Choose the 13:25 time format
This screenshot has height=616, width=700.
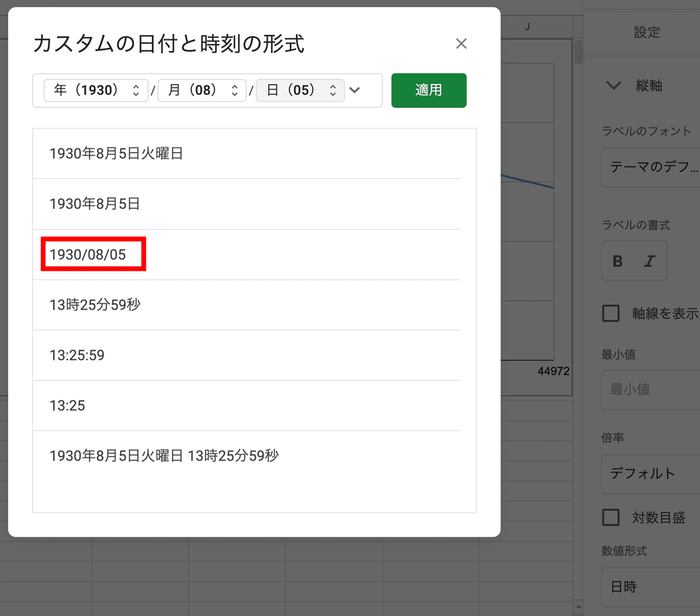click(x=247, y=405)
